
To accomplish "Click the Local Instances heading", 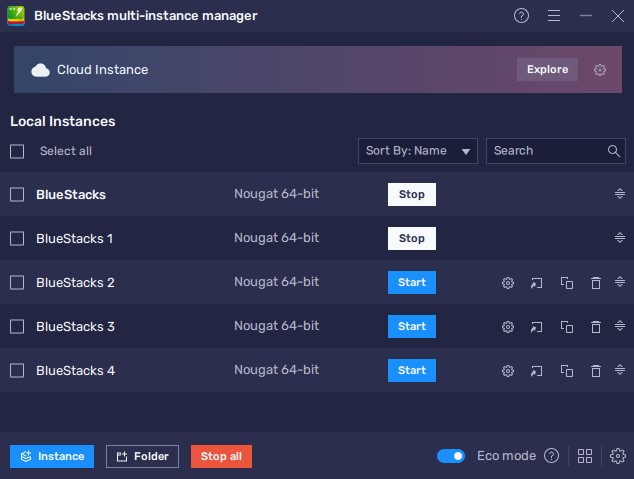I will pos(63,122).
